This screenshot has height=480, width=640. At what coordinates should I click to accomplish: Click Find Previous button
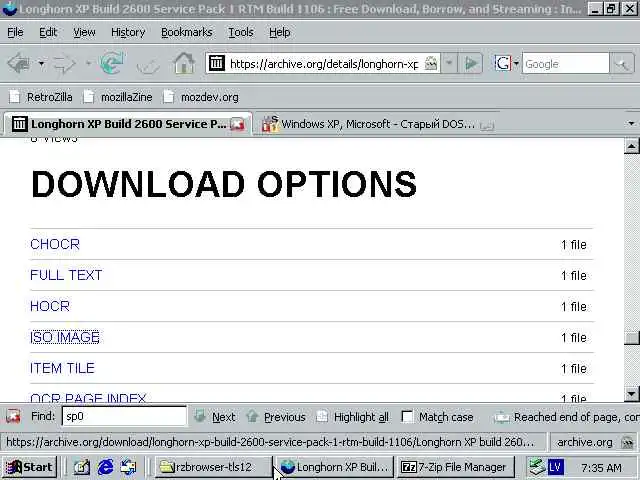pos(276,417)
